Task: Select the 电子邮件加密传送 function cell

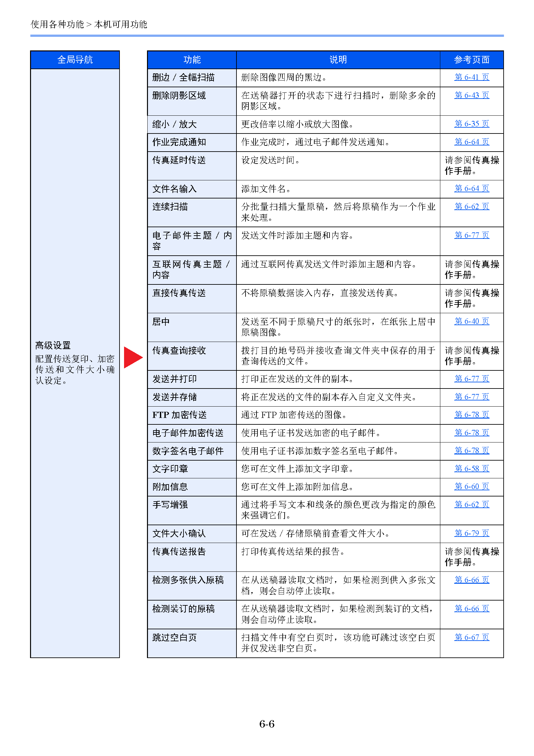Action: [192, 433]
